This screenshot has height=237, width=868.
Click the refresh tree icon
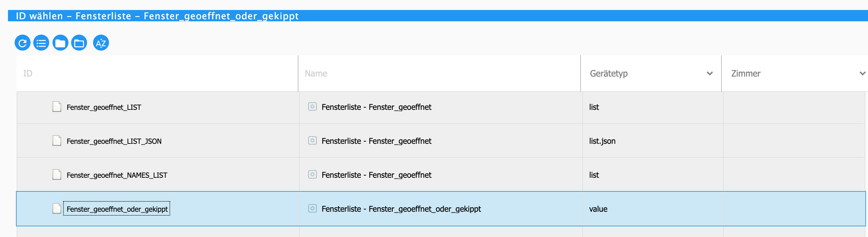point(23,43)
